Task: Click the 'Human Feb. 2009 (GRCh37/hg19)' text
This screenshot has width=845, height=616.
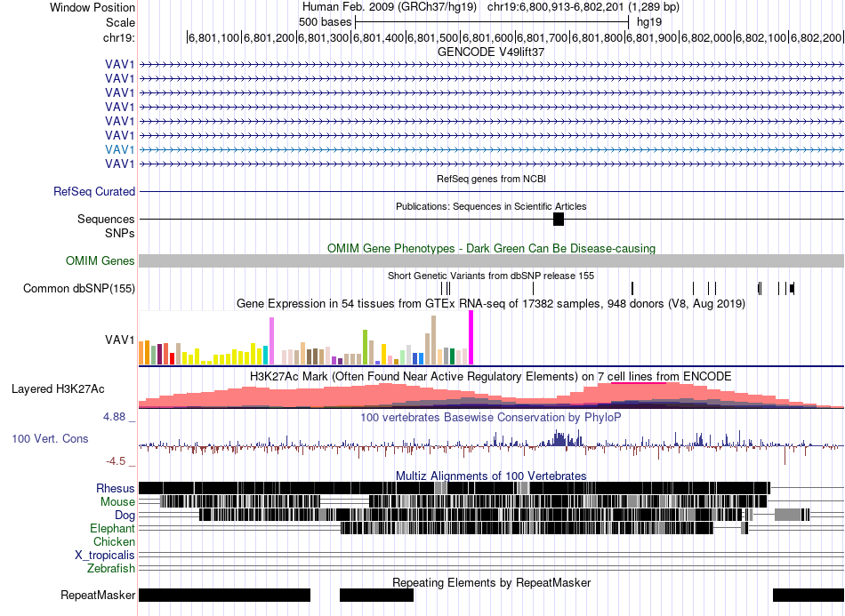Action: click(x=390, y=7)
